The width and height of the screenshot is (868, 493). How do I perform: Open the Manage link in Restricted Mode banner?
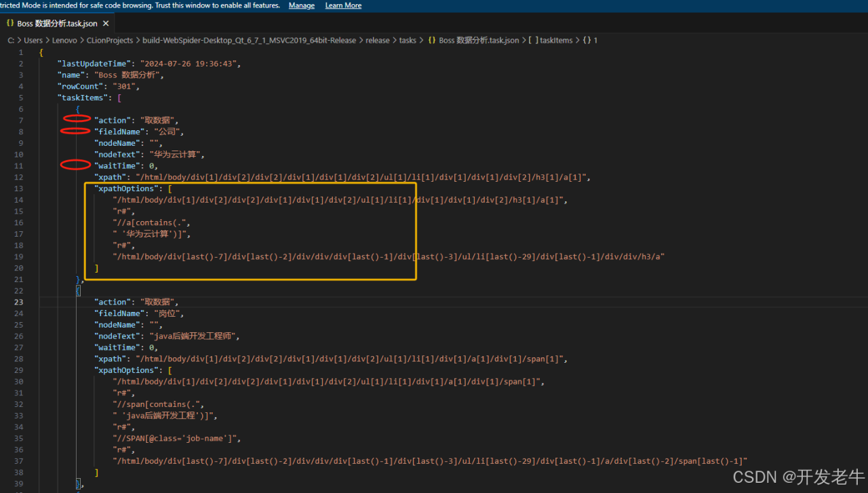[x=301, y=5]
